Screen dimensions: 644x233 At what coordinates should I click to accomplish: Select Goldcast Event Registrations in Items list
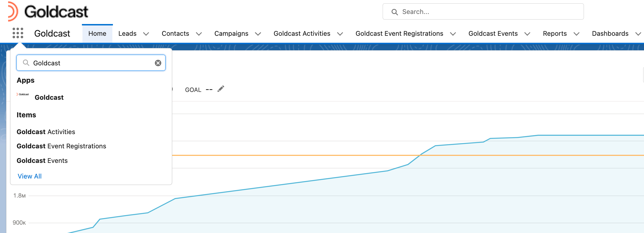pyautogui.click(x=61, y=146)
